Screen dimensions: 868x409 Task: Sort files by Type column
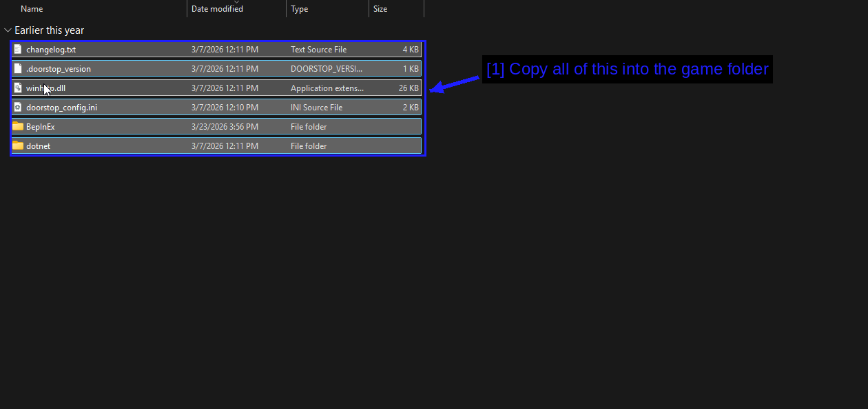[x=299, y=9]
